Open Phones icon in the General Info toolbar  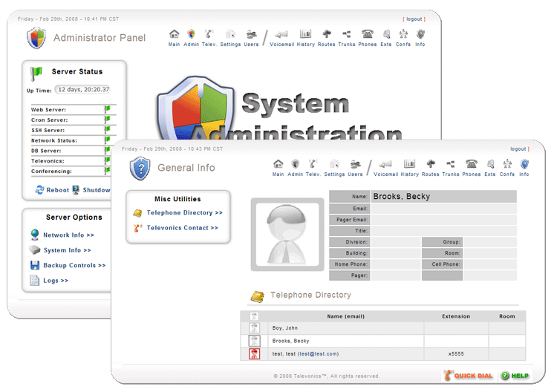pyautogui.click(x=472, y=165)
